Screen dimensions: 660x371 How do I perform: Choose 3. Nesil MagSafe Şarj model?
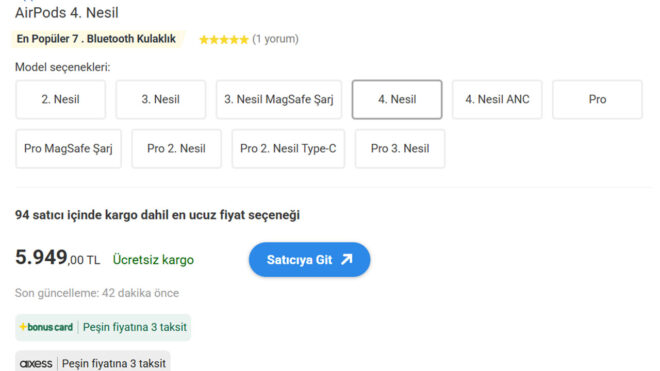point(279,99)
